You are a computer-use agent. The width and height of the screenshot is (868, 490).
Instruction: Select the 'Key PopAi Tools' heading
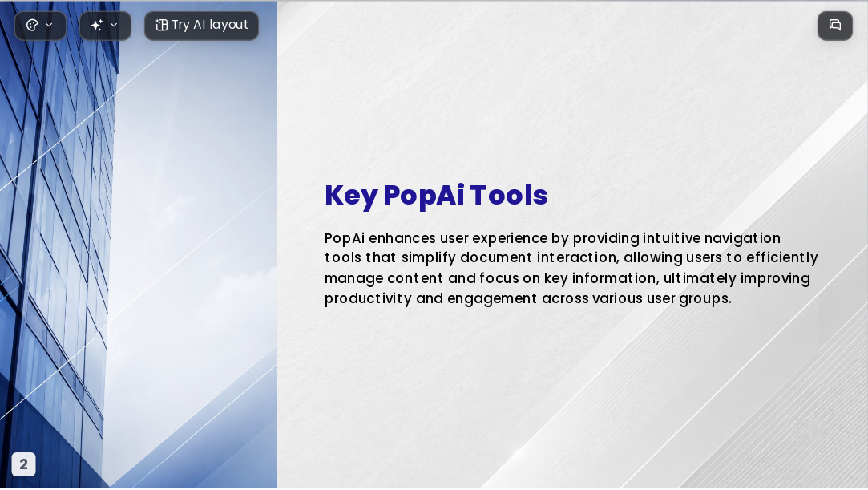click(x=436, y=196)
